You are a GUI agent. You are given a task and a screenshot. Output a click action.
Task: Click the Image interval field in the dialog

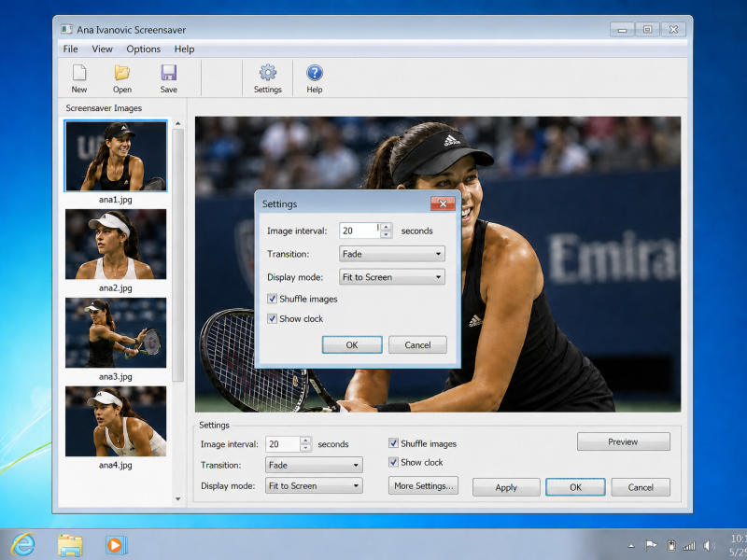pyautogui.click(x=360, y=231)
